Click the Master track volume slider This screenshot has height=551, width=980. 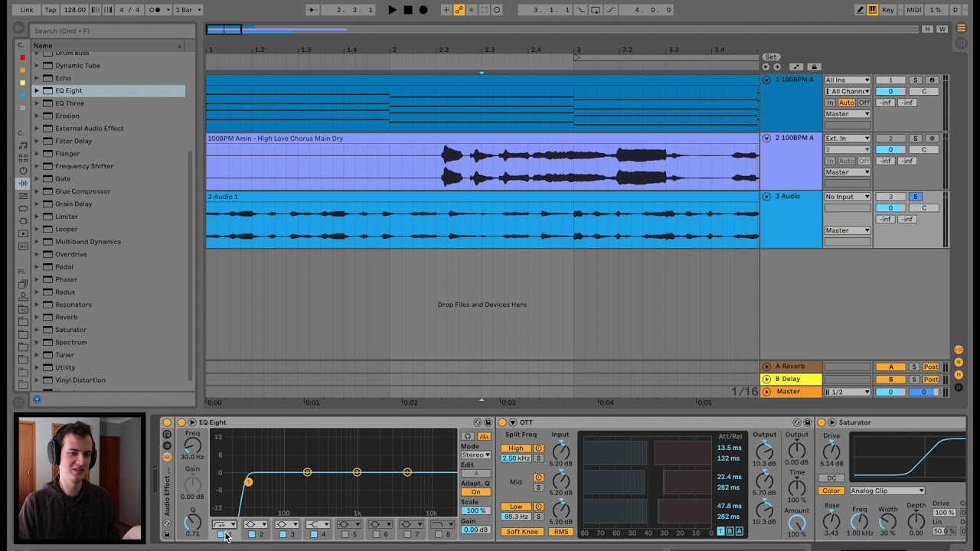pyautogui.click(x=890, y=392)
